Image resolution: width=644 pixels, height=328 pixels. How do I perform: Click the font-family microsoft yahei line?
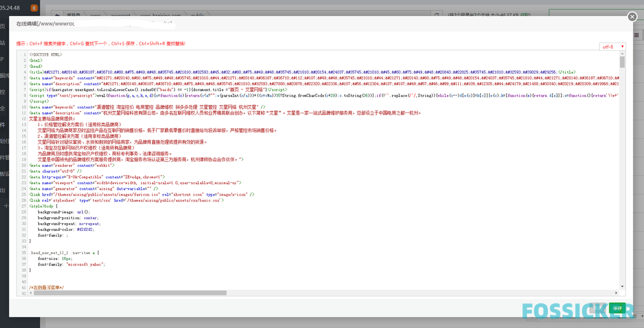tap(72, 264)
